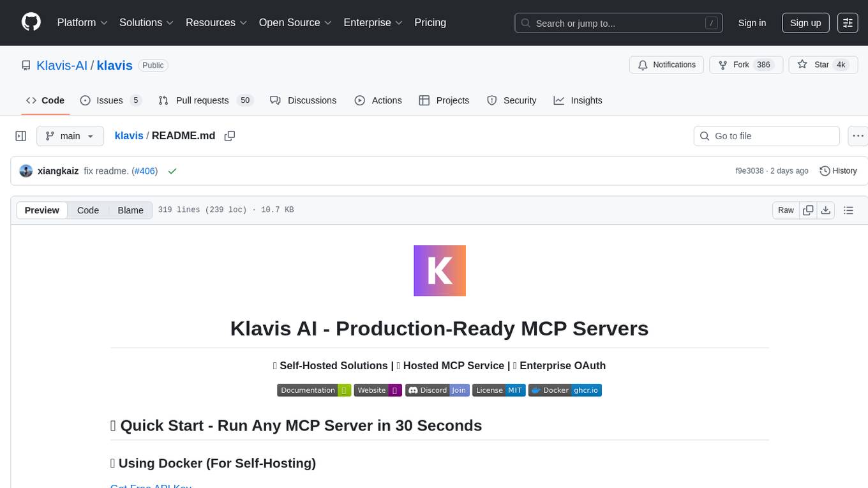Open pull request #406 link

click(144, 171)
